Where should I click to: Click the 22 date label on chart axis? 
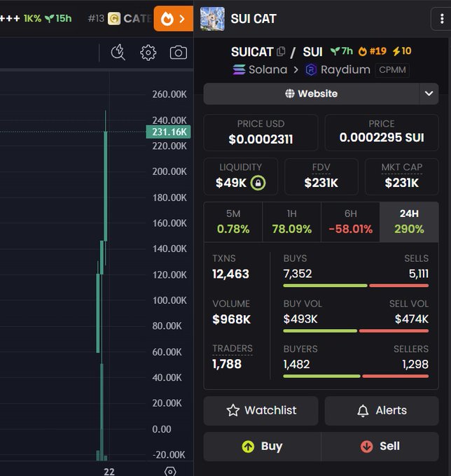point(109,471)
